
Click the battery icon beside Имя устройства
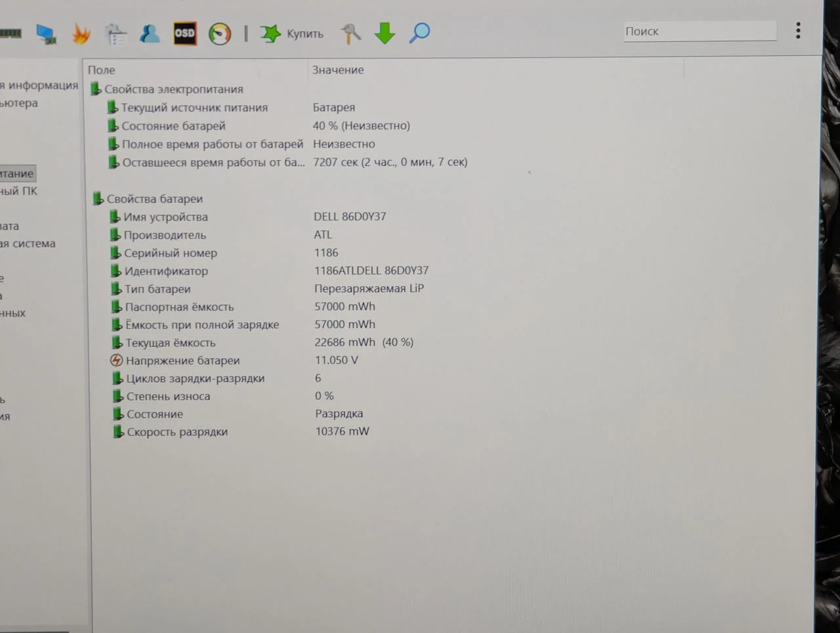pos(115,217)
